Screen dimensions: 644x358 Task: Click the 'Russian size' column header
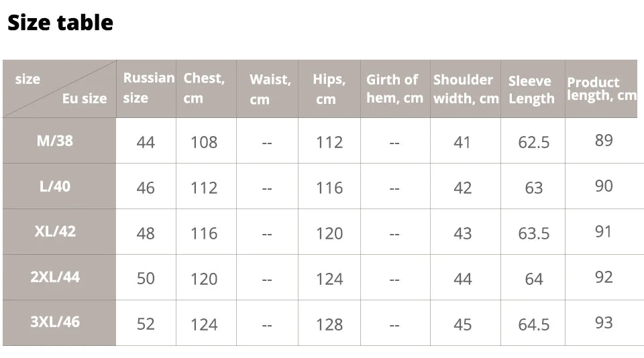coord(149,88)
